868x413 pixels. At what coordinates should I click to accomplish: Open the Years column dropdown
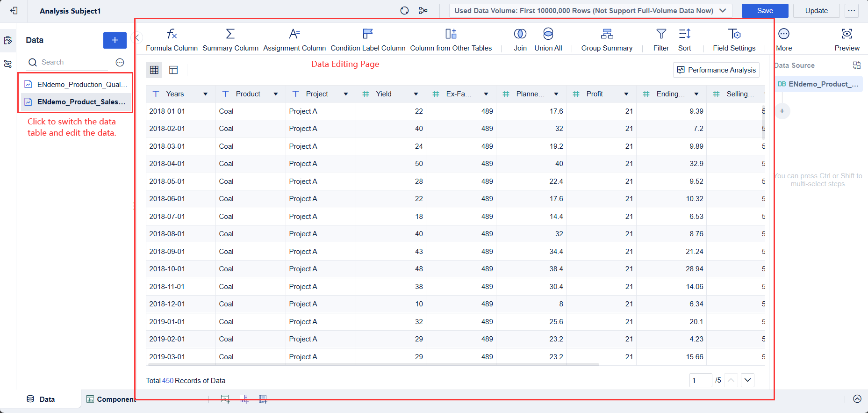[205, 94]
